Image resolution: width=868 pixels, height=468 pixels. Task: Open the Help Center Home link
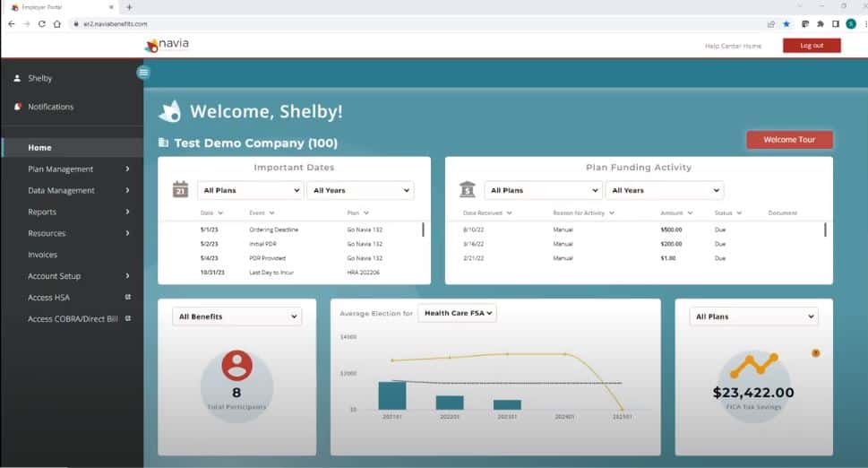point(733,46)
